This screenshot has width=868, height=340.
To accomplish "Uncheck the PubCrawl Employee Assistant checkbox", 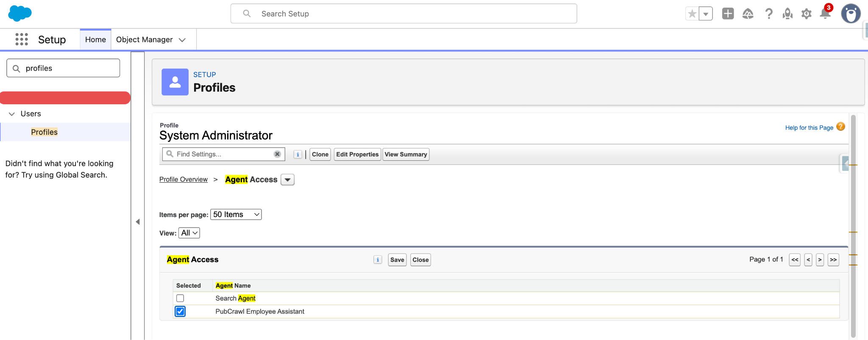I will tap(180, 312).
